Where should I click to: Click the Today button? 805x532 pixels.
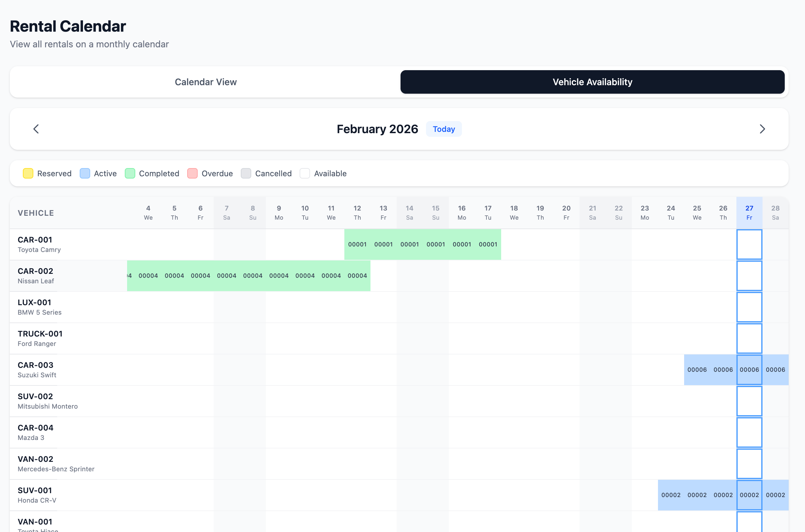tap(444, 129)
